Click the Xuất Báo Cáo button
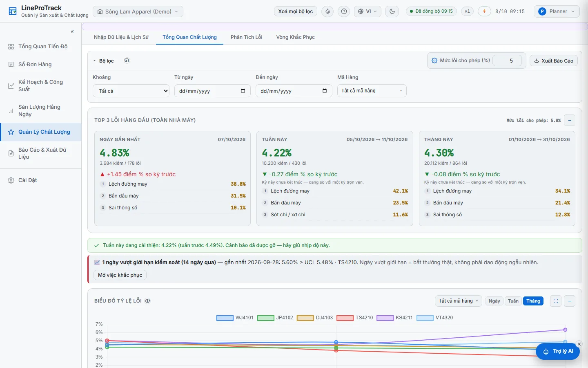 (554, 61)
